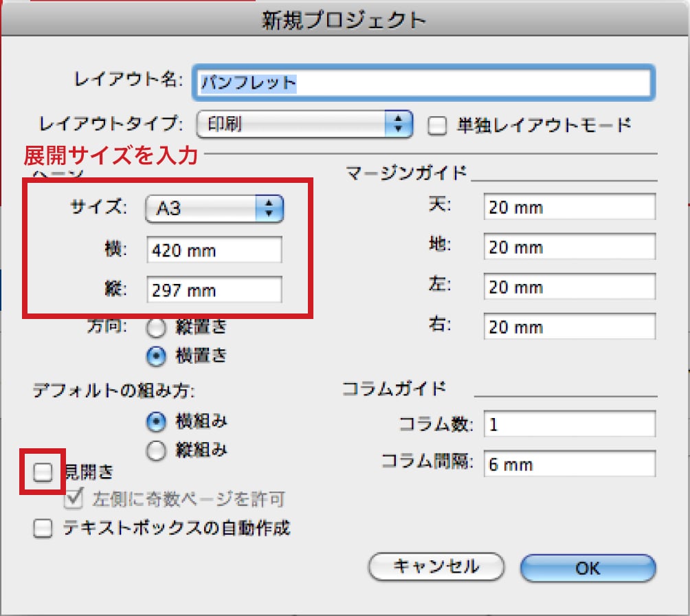Image resolution: width=690 pixels, height=616 pixels.
Task: Click the 天 top margin field
Action: [x=568, y=207]
